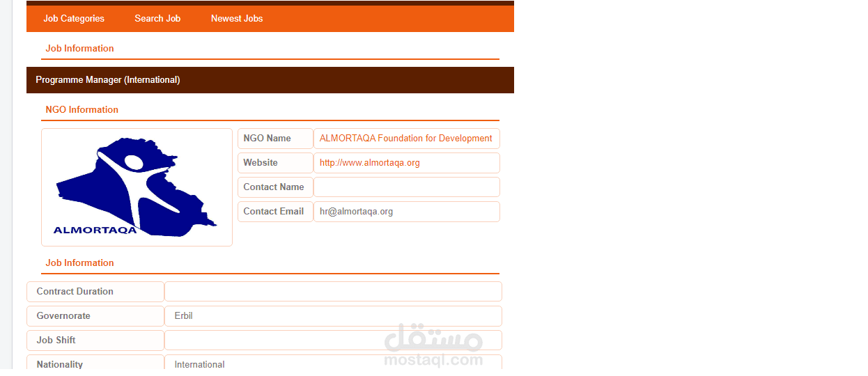868x376 pixels.
Task: Click the Website label cell
Action: (x=275, y=163)
